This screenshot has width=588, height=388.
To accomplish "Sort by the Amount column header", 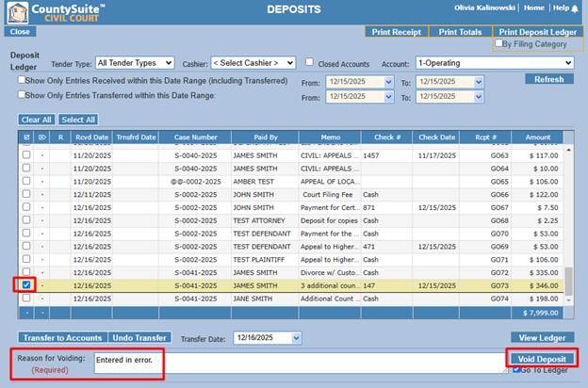I will [537, 137].
